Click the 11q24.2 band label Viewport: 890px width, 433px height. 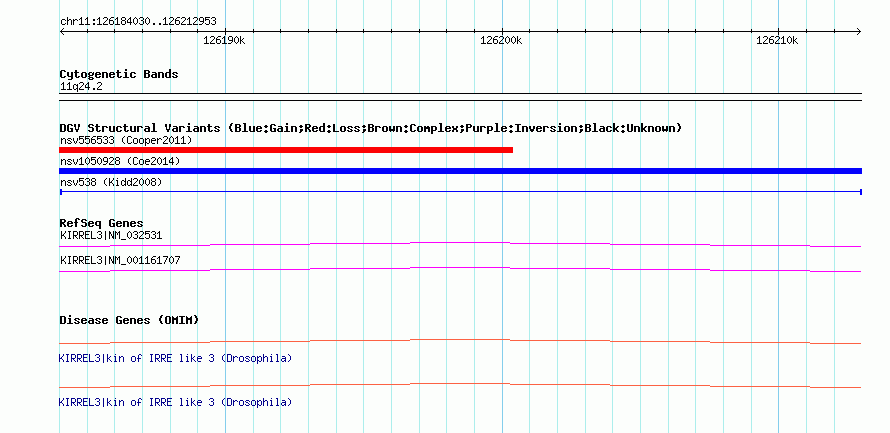pos(81,87)
